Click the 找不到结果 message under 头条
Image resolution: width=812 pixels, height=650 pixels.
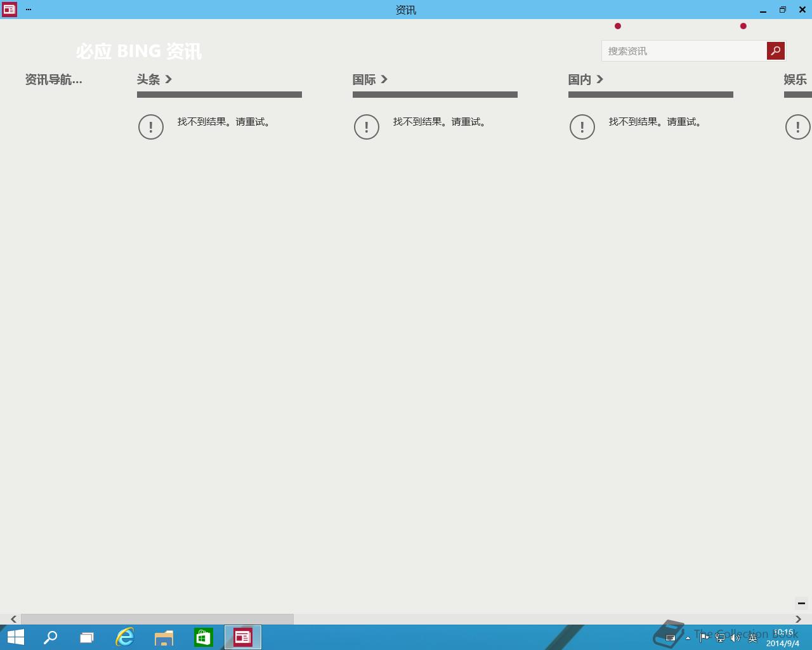[225, 122]
